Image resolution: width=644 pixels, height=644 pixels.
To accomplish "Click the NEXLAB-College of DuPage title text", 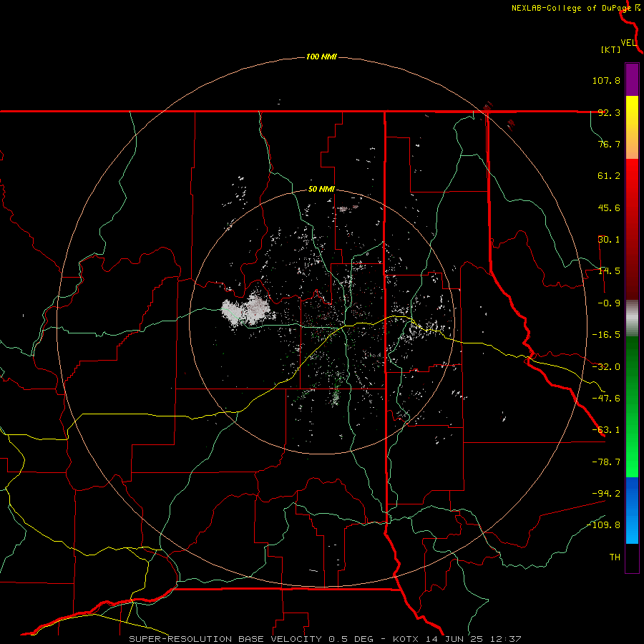I will click(571, 8).
